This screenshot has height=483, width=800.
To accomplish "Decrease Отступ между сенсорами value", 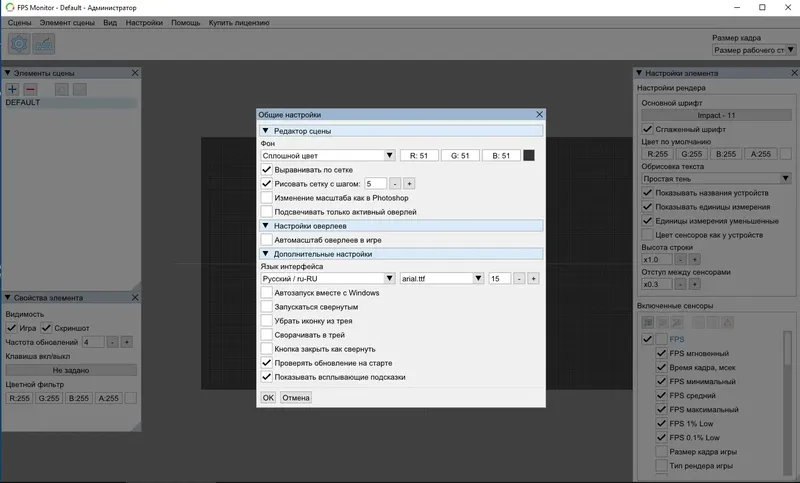I will coord(680,285).
